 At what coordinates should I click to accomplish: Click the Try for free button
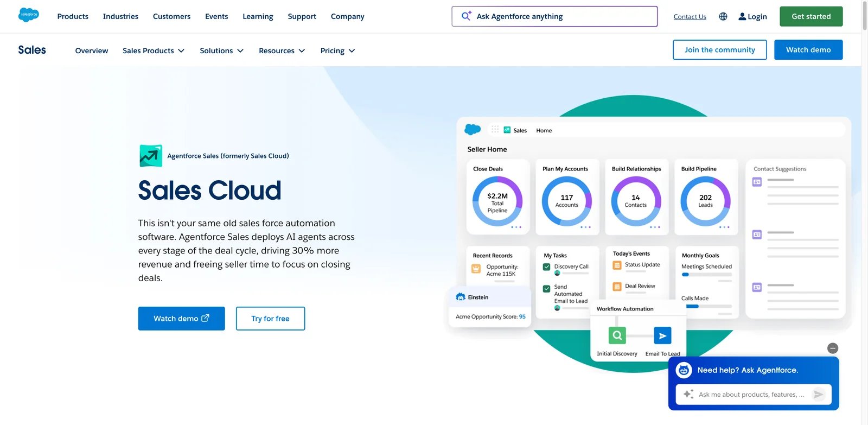270,319
